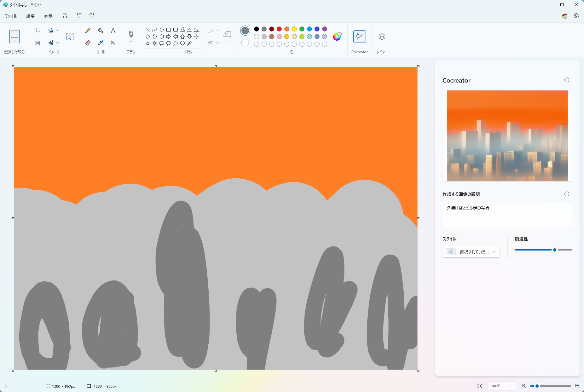Open the 編集 menu
This screenshot has width=584, height=392.
(x=31, y=16)
